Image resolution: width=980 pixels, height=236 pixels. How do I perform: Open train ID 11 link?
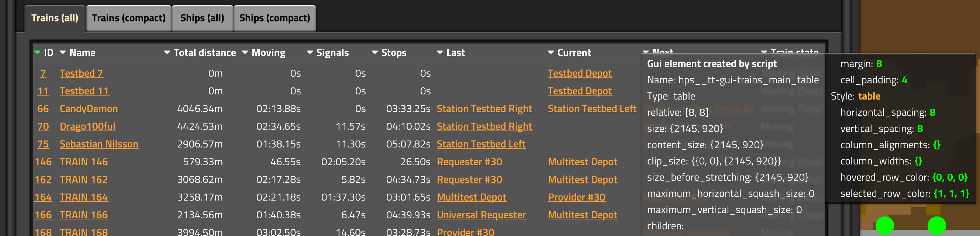[43, 91]
